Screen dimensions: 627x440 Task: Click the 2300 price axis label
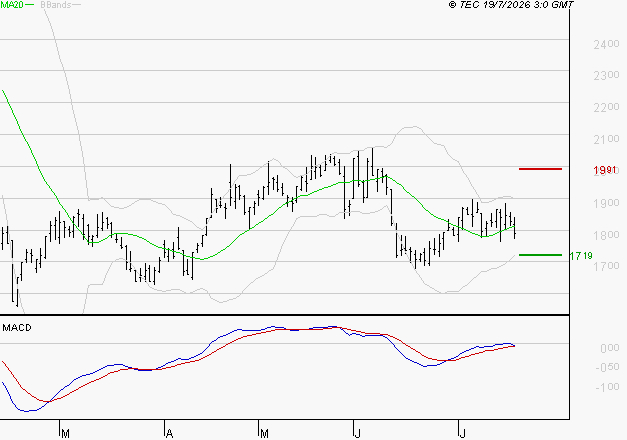click(606, 75)
